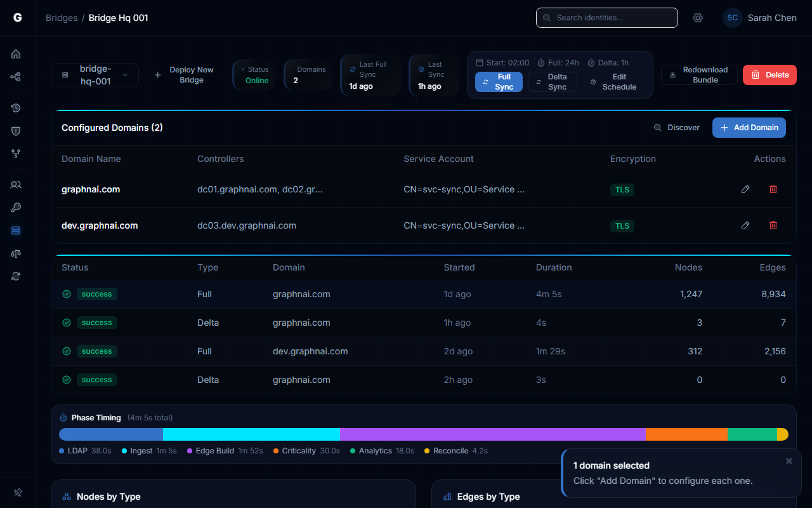Open the bridge-hq-001 selector dropdown
This screenshot has height=508, width=812.
(95, 74)
